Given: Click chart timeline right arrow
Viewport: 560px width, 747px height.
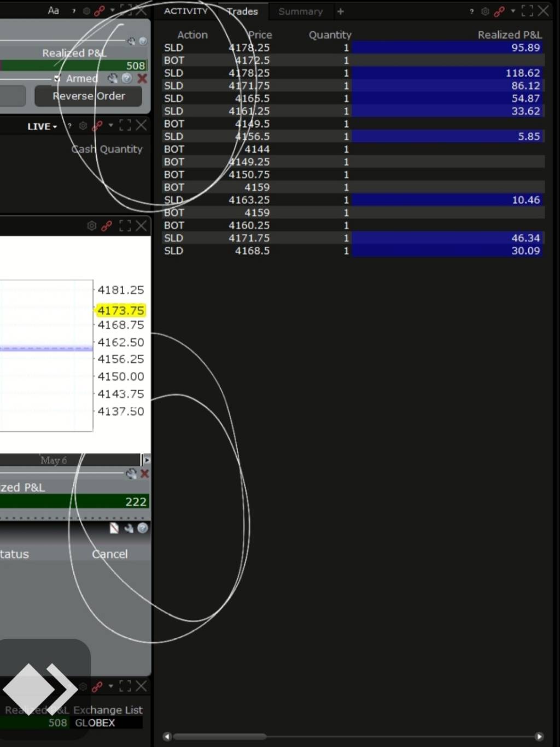Looking at the screenshot, I should [x=145, y=460].
